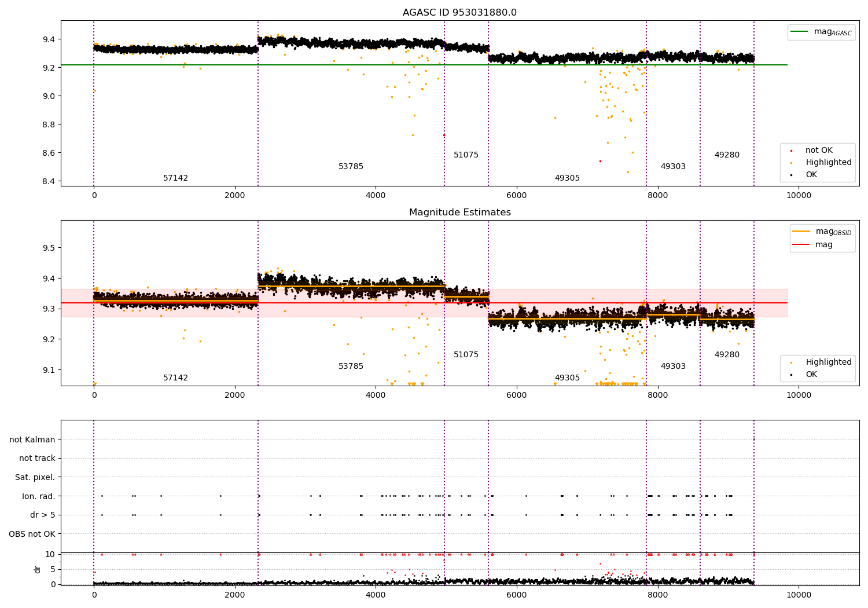Click the 'Ion. rad.' row label

point(39,497)
